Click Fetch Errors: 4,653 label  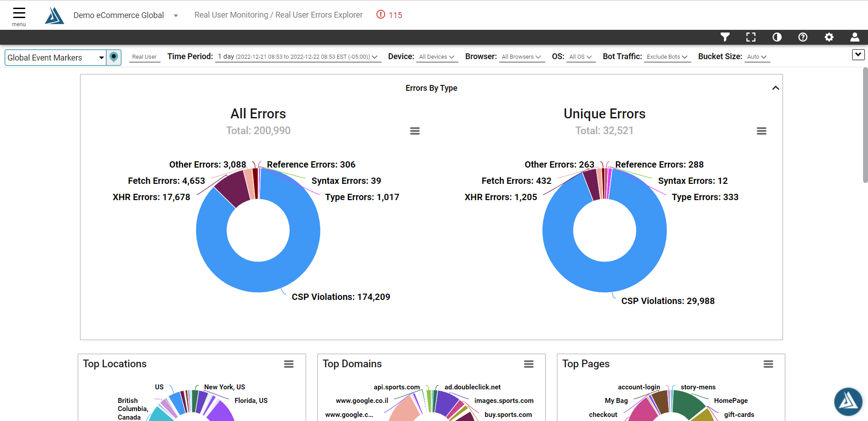[166, 181]
